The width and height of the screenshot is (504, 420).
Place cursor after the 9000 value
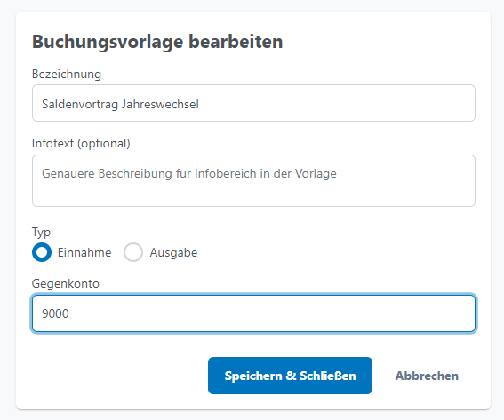pos(69,313)
